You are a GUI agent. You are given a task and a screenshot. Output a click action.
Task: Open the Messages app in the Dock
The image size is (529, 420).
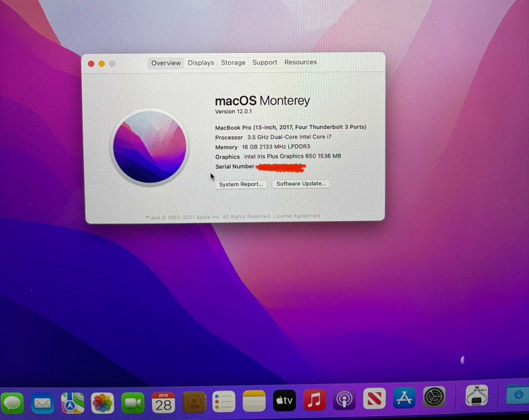(x=13, y=403)
